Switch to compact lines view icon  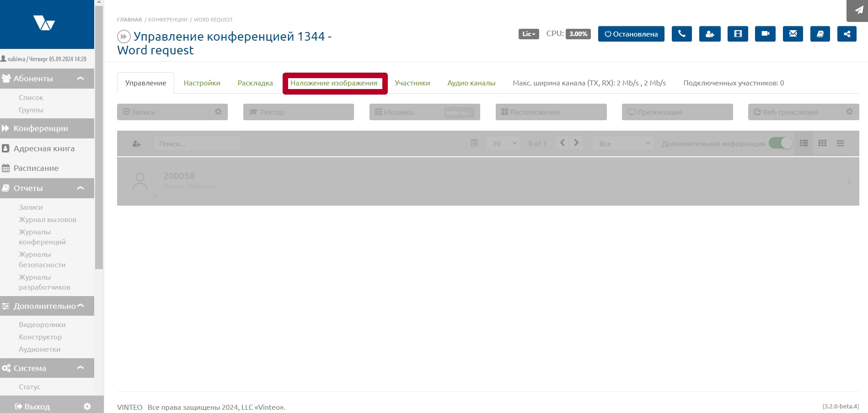(840, 143)
